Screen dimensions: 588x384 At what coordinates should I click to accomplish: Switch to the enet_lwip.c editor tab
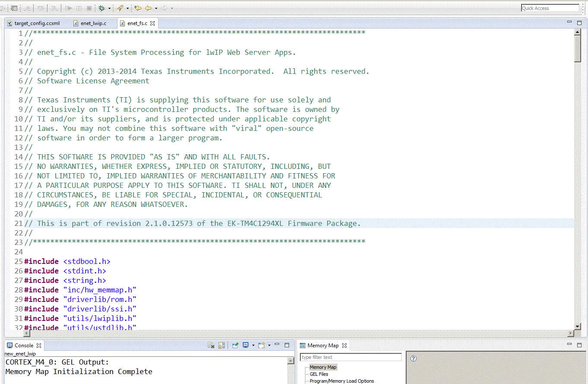(x=90, y=23)
